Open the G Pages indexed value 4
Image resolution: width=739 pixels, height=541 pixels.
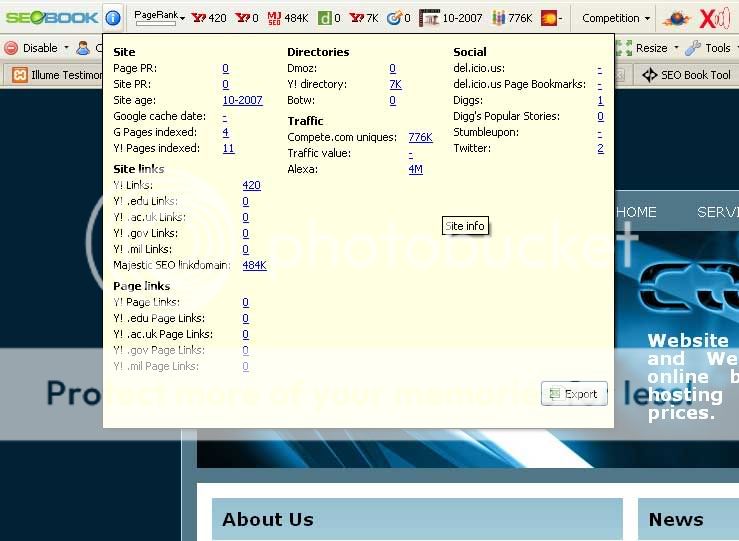point(225,132)
